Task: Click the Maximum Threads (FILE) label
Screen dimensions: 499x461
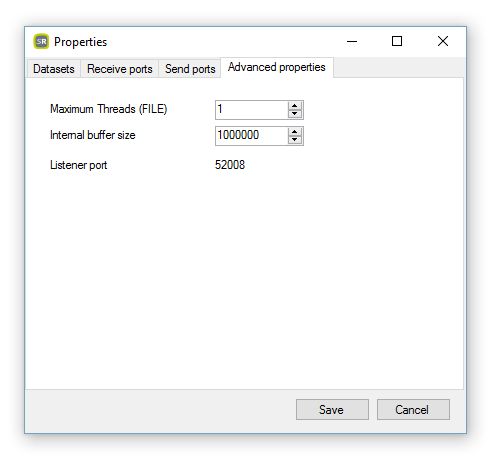Action: click(x=108, y=109)
